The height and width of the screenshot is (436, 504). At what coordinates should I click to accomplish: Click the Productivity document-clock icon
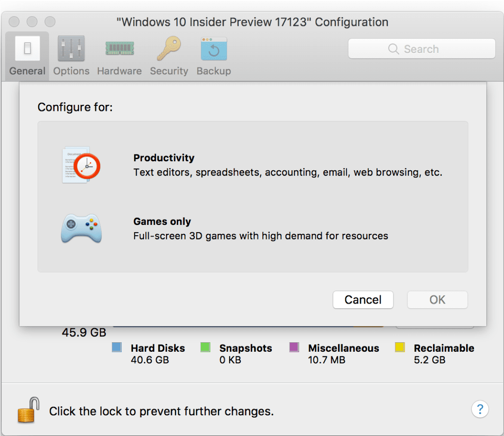click(81, 166)
